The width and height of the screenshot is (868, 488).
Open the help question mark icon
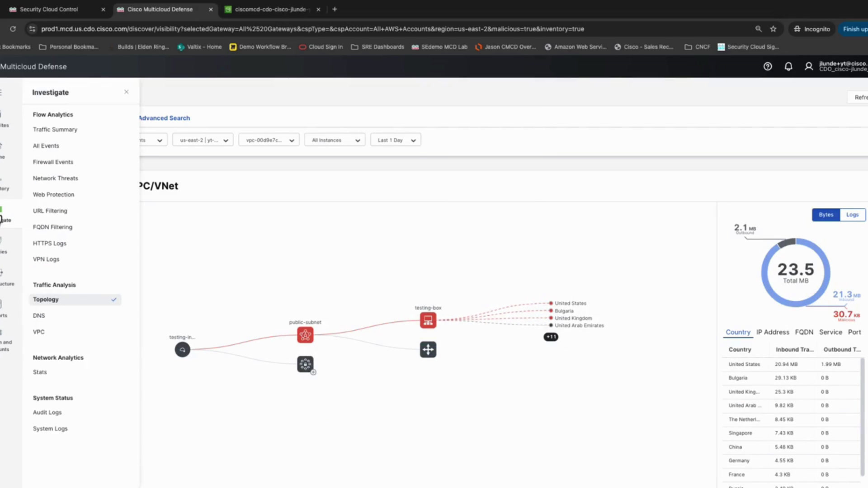pyautogui.click(x=768, y=66)
